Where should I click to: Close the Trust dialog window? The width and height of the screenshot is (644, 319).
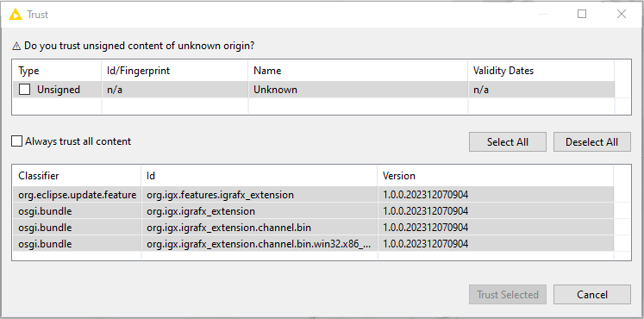coord(622,15)
